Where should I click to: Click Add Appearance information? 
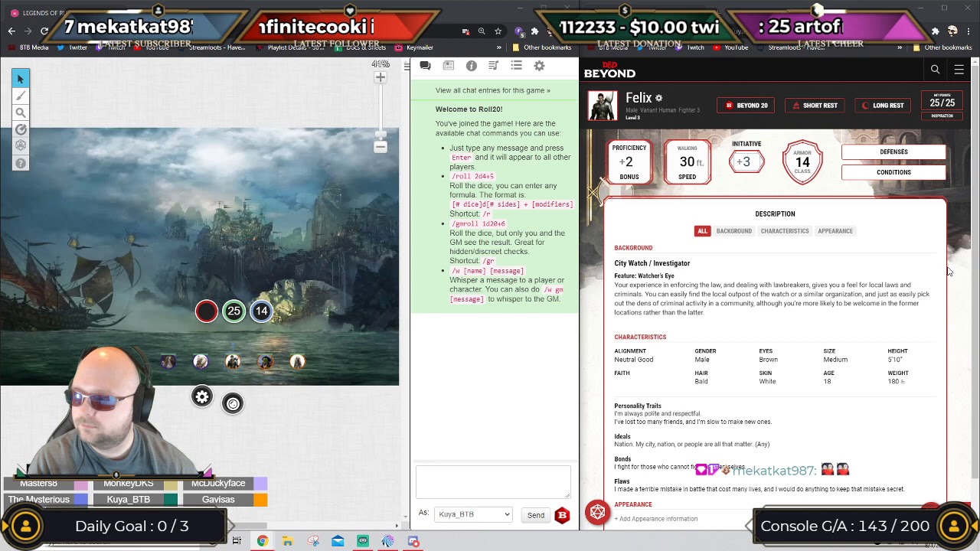pos(656,519)
